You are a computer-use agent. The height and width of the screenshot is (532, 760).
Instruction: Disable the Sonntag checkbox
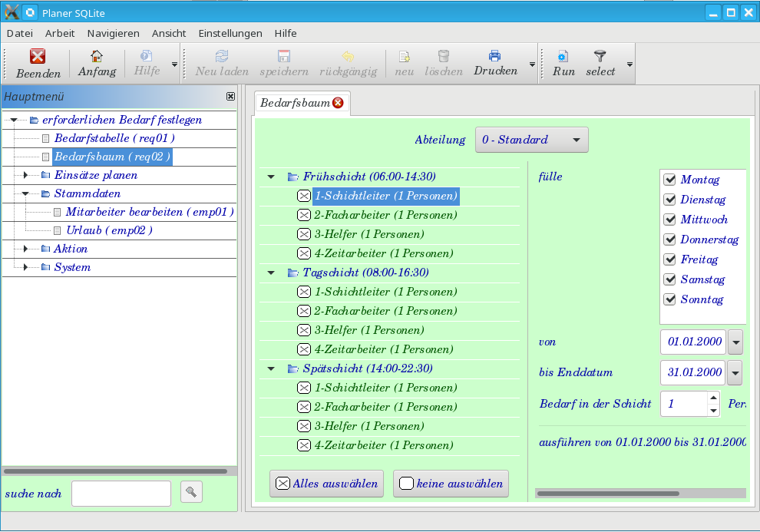(669, 299)
